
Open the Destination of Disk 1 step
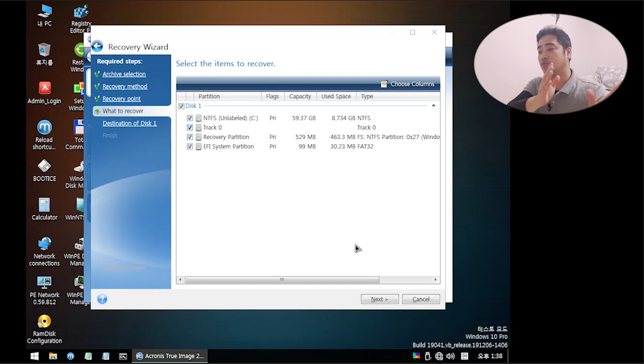click(x=130, y=123)
